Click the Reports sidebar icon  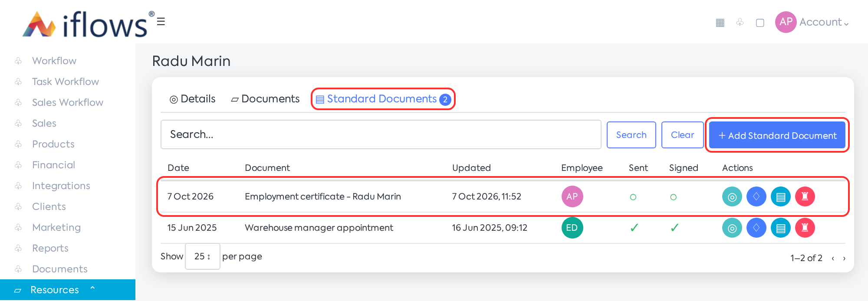[x=18, y=248]
